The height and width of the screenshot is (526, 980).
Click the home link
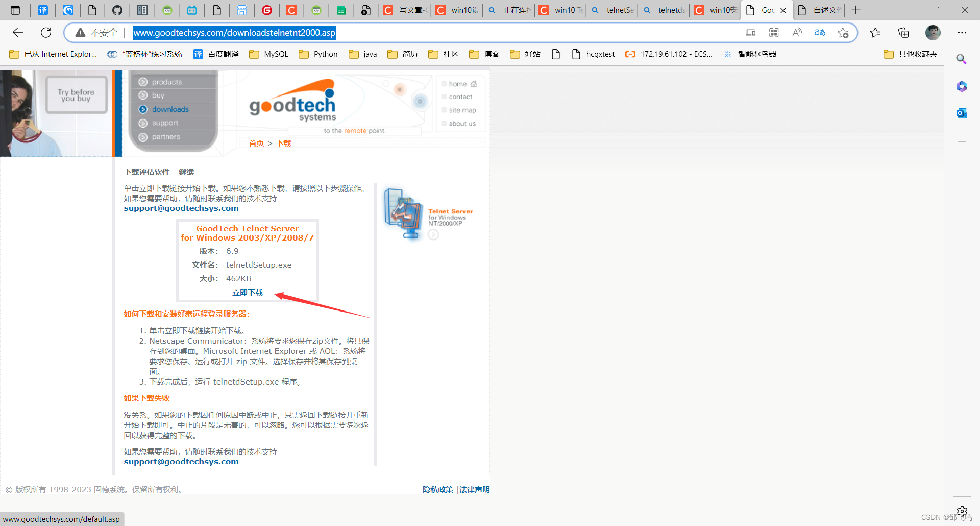tap(458, 84)
